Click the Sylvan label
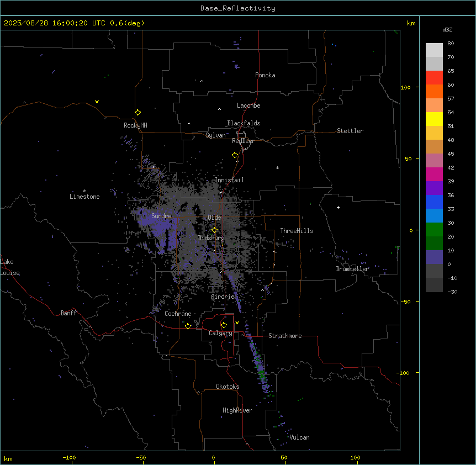Viewport: 476px width, 465px height. (x=215, y=135)
